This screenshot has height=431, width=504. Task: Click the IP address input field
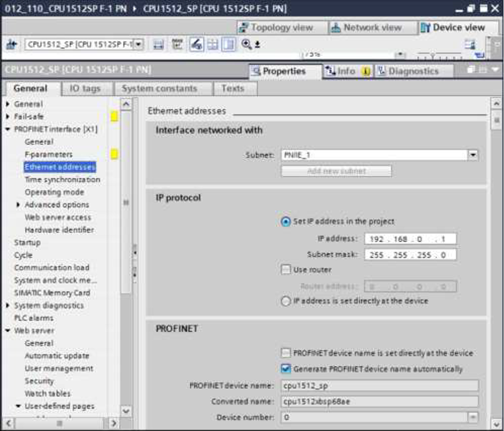click(410, 239)
